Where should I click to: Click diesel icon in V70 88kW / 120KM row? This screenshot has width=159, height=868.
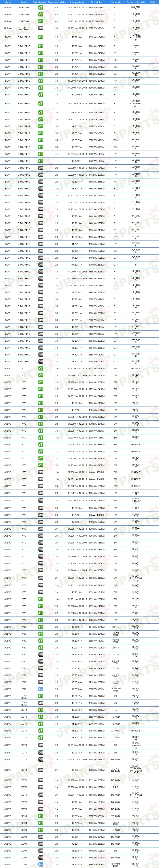point(41,515)
